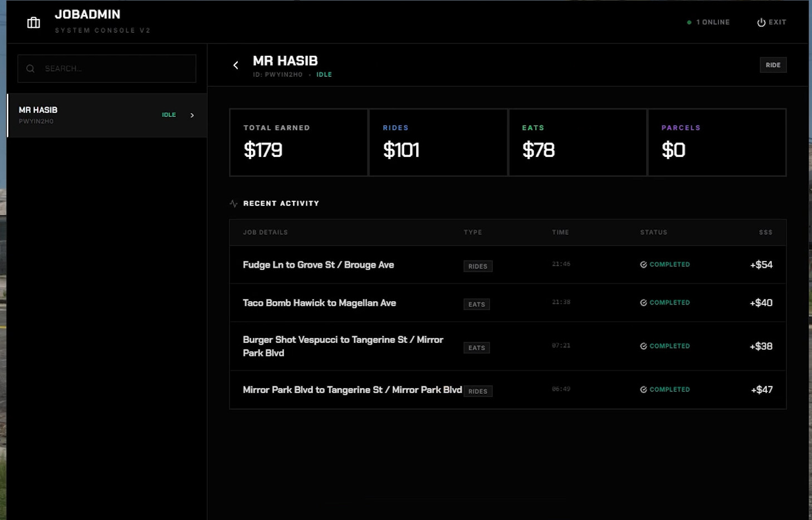Expand MR HASIB entry with chevron arrow
Screen dimensions: 812x520
tap(192, 115)
